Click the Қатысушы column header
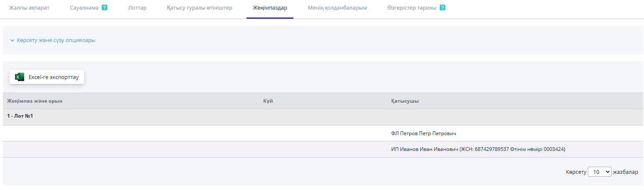The height and width of the screenshot is (190, 644). point(405,101)
